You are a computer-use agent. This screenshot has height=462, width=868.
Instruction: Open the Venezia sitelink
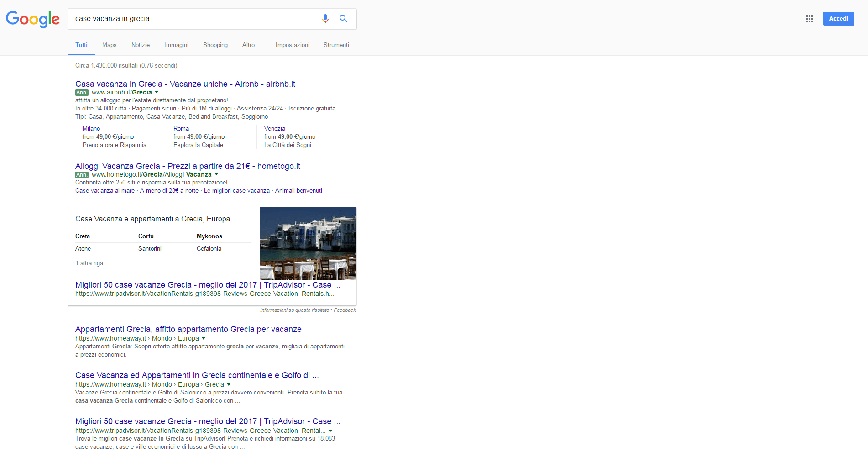tap(275, 129)
